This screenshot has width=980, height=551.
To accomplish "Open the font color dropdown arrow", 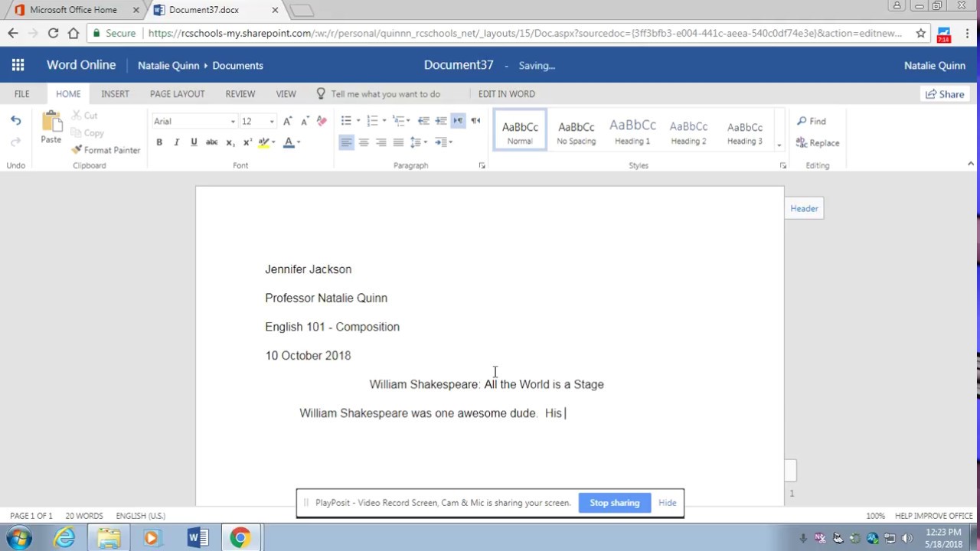I will tap(299, 142).
